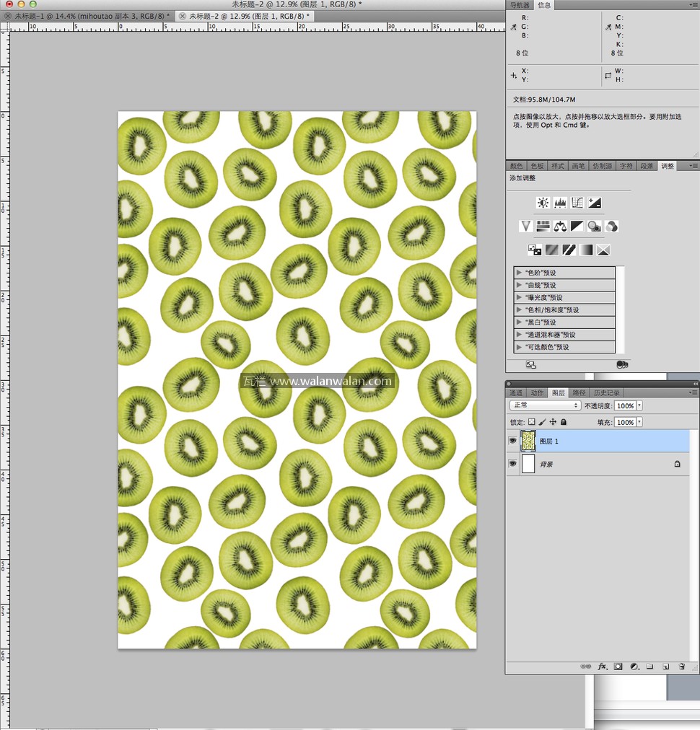Click the 填充 percentage field
Image resolution: width=700 pixels, height=730 pixels.
pyautogui.click(x=625, y=422)
